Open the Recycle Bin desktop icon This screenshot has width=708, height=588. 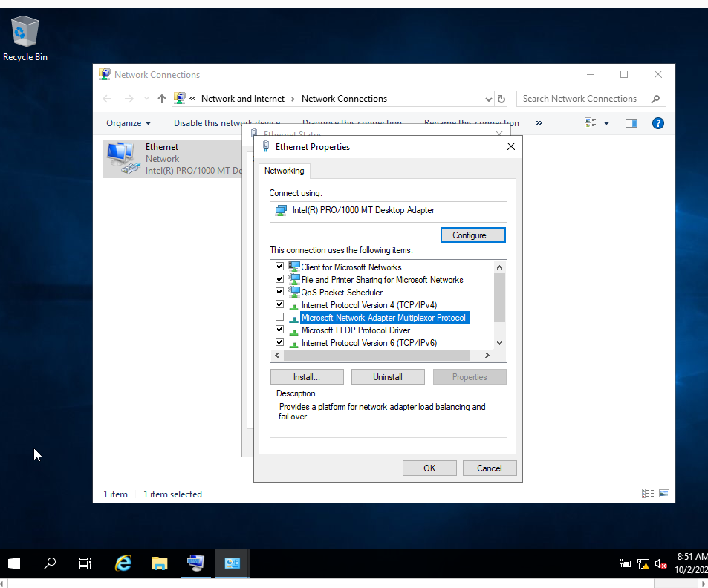(x=25, y=39)
